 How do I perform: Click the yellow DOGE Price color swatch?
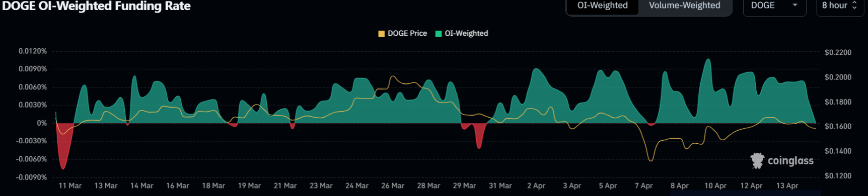pos(382,34)
